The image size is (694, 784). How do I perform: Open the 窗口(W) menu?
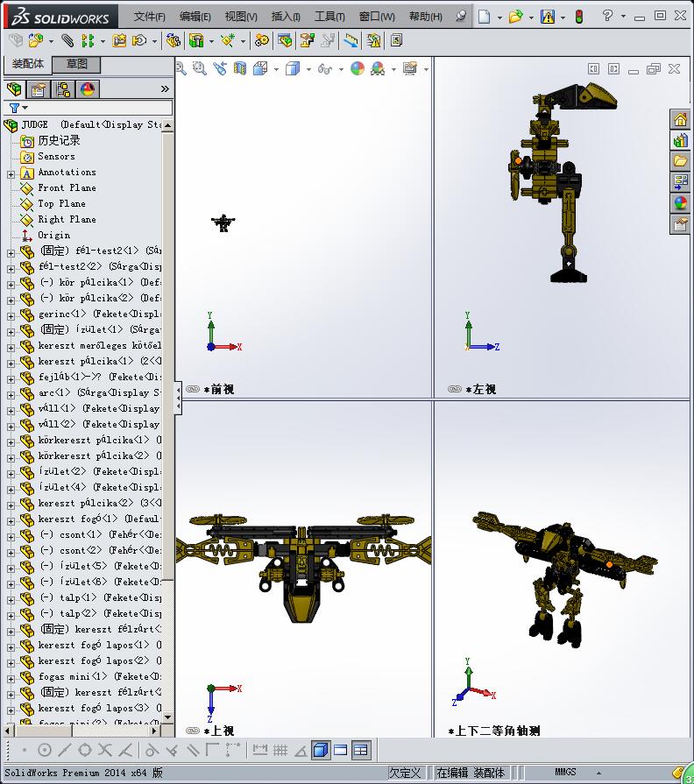(377, 17)
